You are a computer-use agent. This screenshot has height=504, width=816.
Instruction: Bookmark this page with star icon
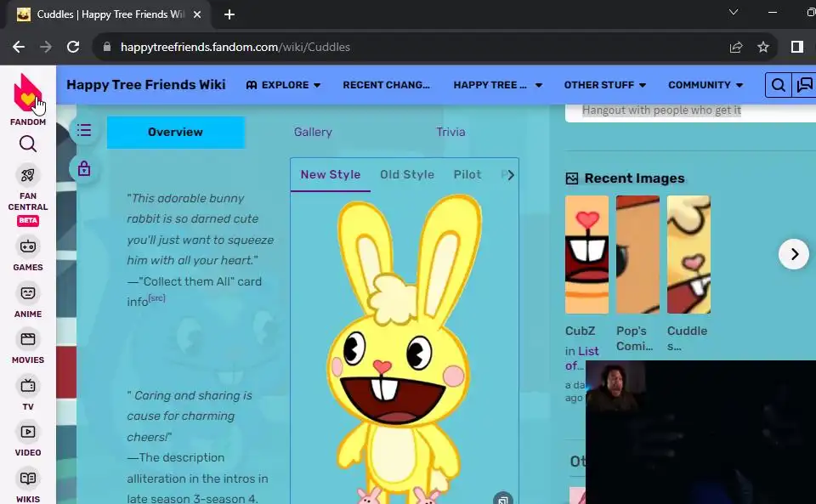point(763,47)
